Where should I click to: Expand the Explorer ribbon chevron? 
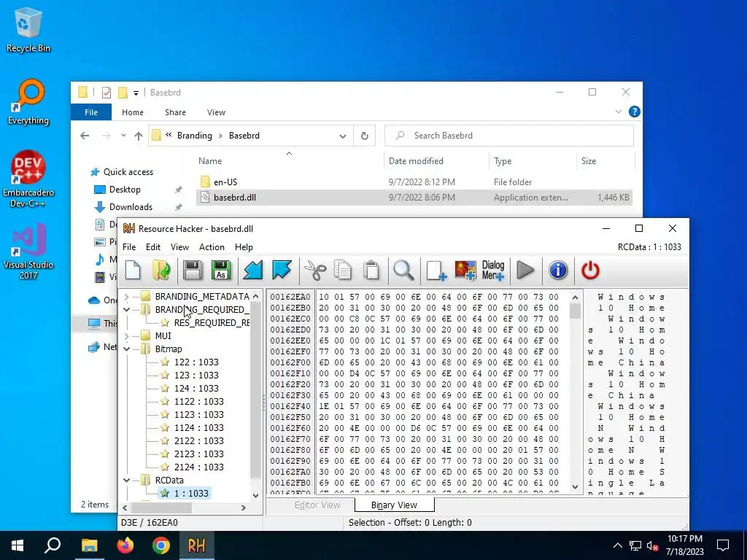point(619,112)
